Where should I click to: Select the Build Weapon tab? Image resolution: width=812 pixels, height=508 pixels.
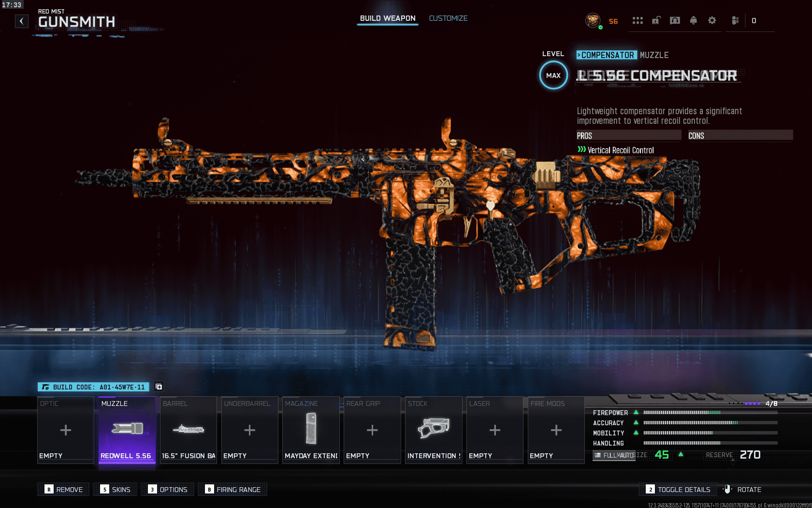(x=388, y=18)
